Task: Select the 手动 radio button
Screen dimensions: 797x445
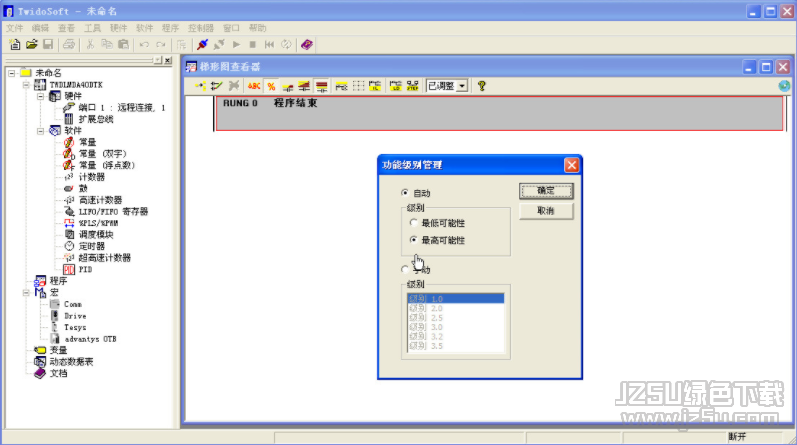Action: [405, 270]
